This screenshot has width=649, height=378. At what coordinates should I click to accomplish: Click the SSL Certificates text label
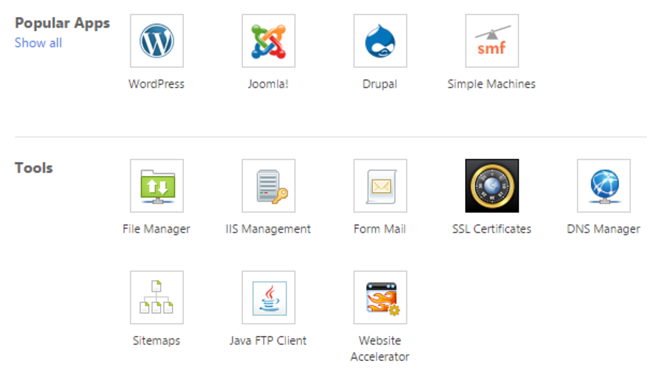(491, 229)
